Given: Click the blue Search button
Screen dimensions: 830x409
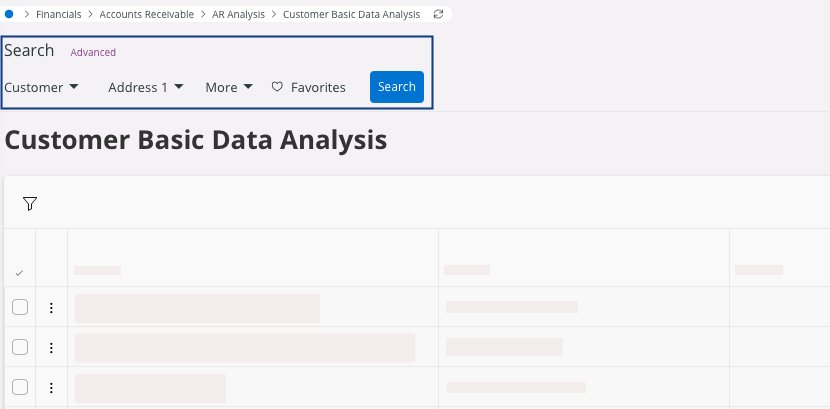Looking at the screenshot, I should pyautogui.click(x=396, y=87).
